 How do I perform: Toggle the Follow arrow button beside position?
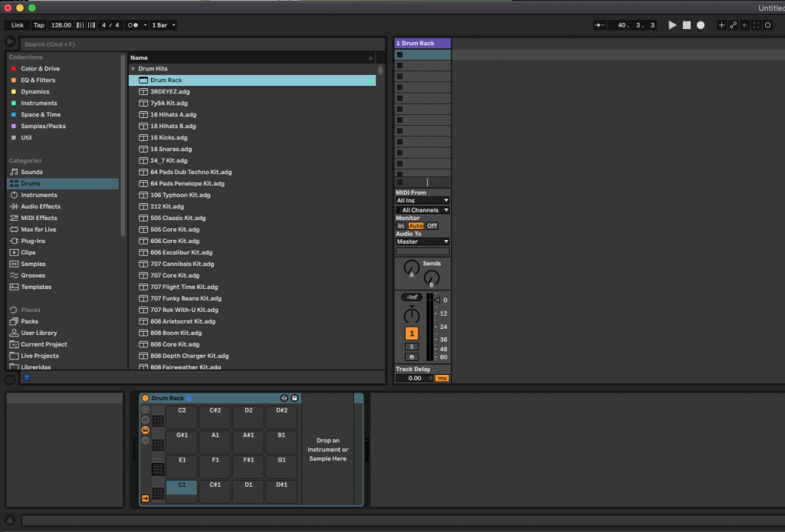coord(599,25)
